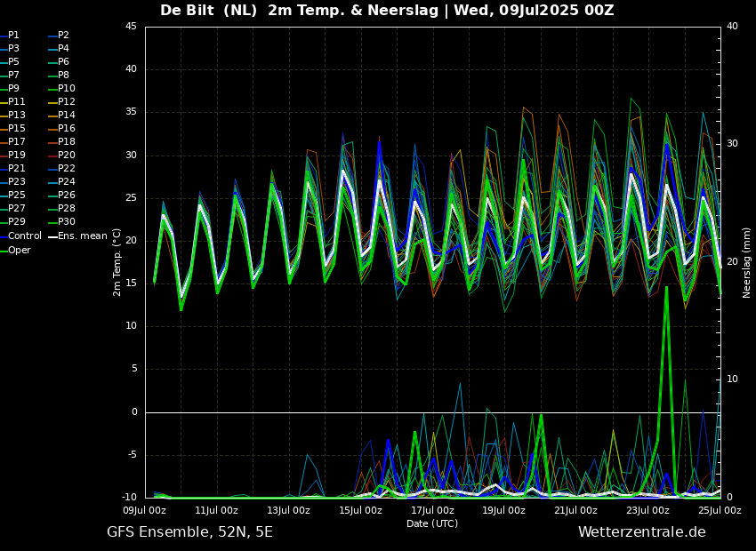Select the 19Jul 00z date tick
Viewport: 756px width, 551px height.
point(504,510)
